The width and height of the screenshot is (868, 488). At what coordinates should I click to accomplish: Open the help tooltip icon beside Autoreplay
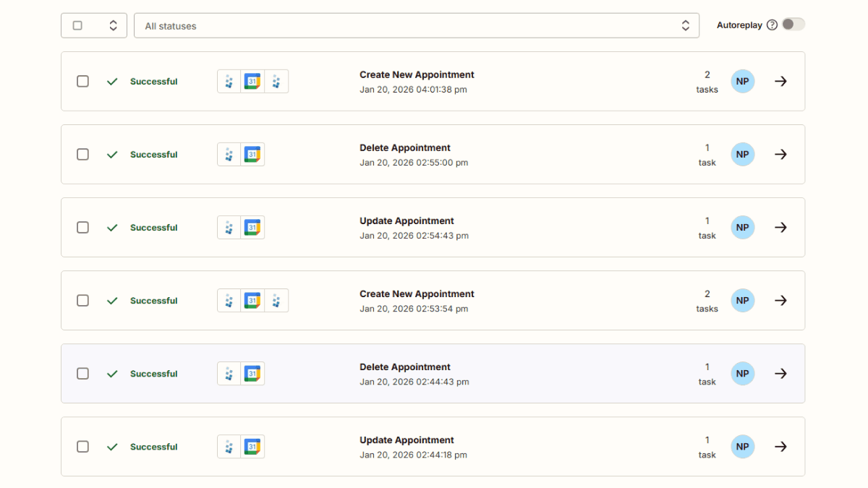coord(772,24)
